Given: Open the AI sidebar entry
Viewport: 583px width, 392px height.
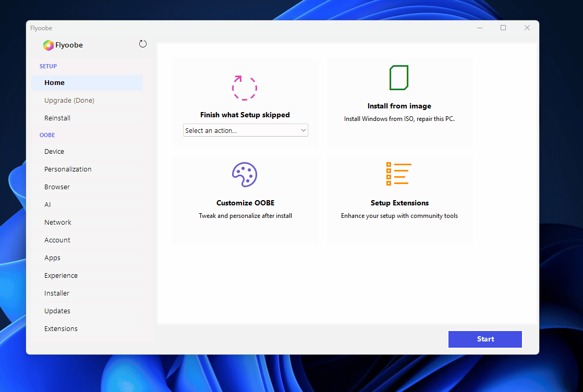Looking at the screenshot, I should pyautogui.click(x=47, y=205).
